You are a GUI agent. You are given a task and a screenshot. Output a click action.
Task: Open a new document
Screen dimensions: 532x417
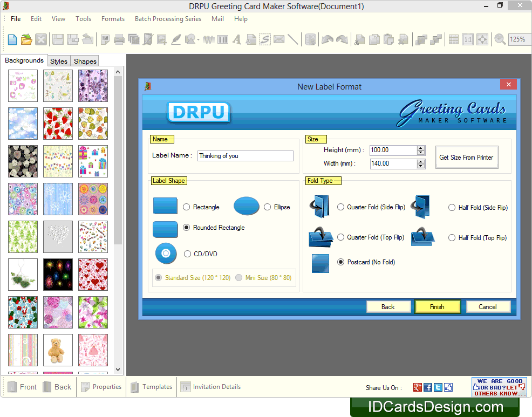tap(12, 39)
